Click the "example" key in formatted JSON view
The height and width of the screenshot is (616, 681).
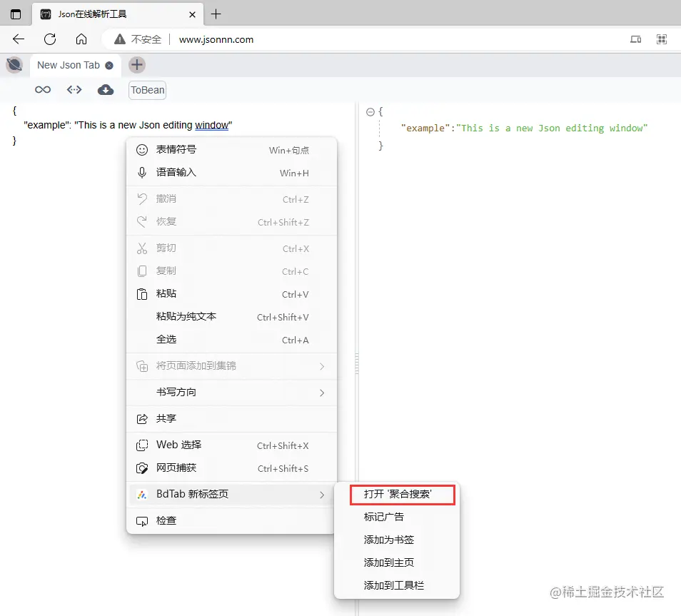[x=425, y=128]
